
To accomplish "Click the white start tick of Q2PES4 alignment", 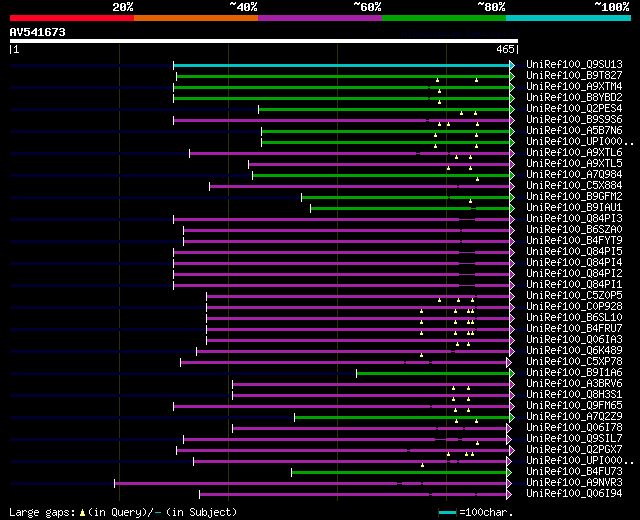I will [x=258, y=109].
